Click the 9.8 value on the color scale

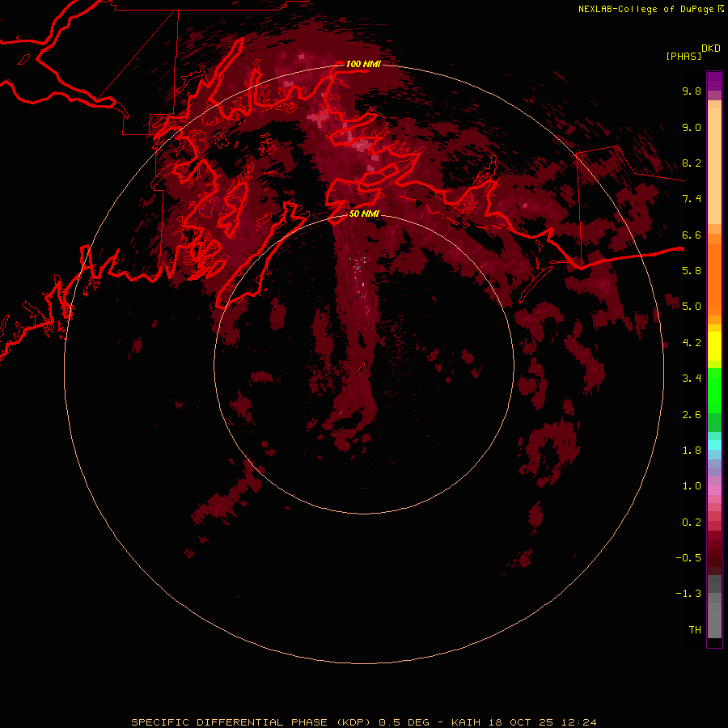click(x=692, y=91)
